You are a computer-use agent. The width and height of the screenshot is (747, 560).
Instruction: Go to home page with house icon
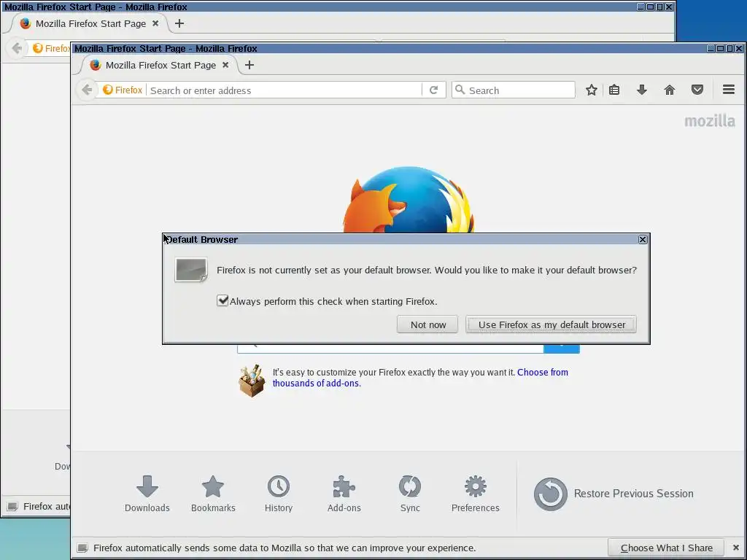coord(670,90)
